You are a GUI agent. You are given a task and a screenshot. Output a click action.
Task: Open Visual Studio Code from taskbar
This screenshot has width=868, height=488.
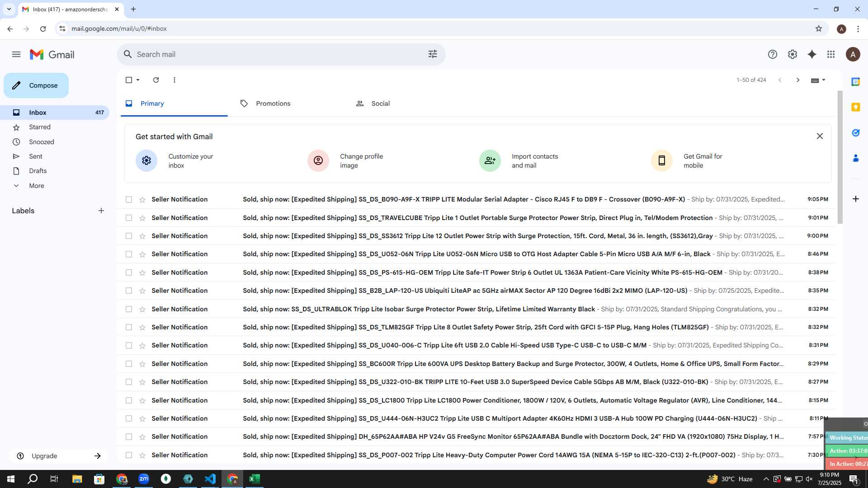tap(210, 479)
